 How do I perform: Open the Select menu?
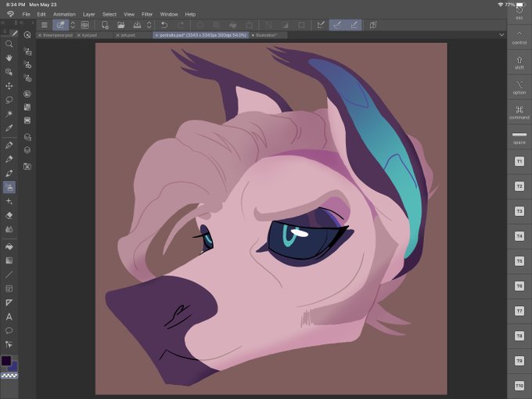(x=110, y=15)
